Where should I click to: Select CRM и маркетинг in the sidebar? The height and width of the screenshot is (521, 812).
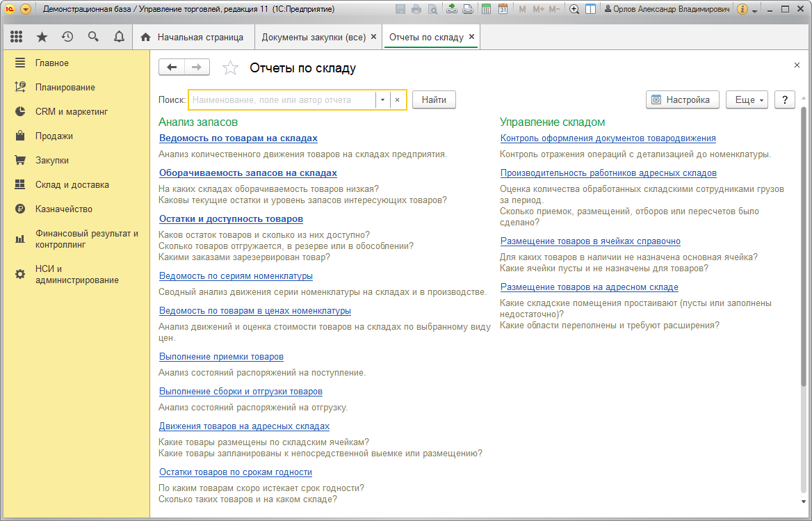click(72, 111)
